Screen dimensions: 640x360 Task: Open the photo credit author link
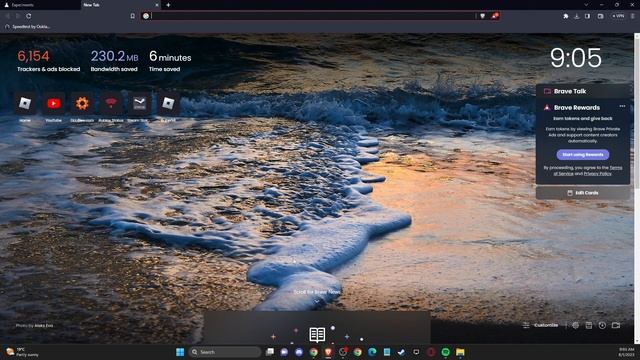[x=44, y=326]
